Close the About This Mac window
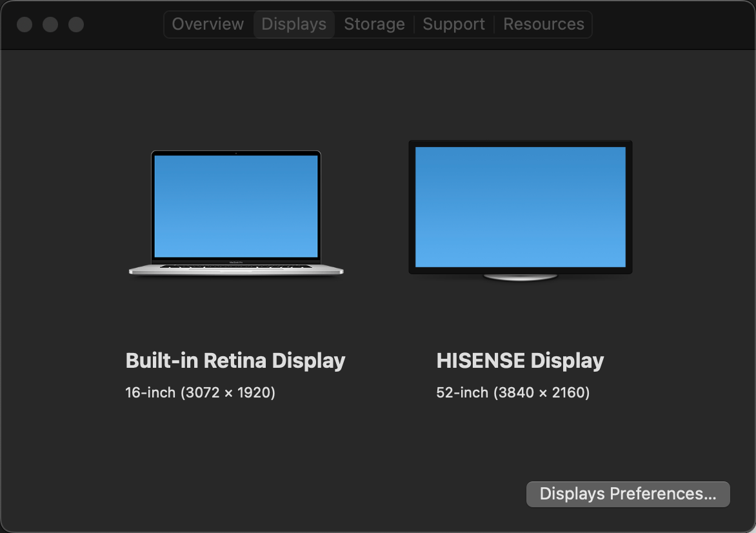This screenshot has width=756, height=533. point(25,25)
